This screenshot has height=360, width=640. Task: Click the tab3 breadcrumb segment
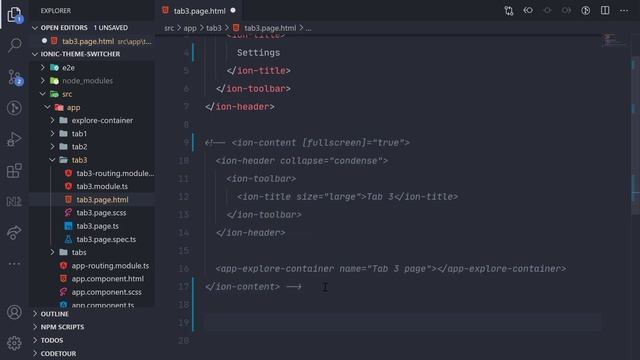tap(213, 28)
